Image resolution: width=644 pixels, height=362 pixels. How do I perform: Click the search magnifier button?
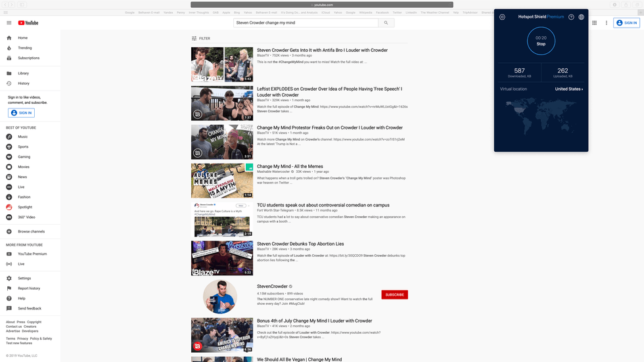[x=386, y=23]
